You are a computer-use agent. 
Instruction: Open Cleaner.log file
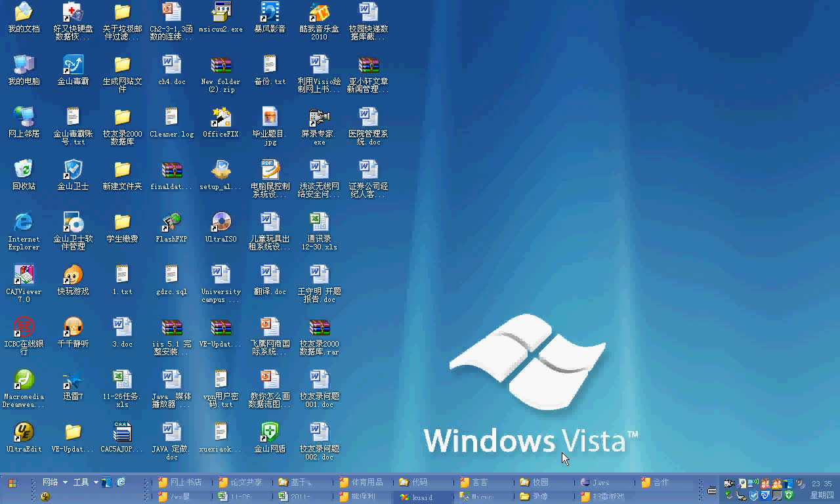click(171, 123)
